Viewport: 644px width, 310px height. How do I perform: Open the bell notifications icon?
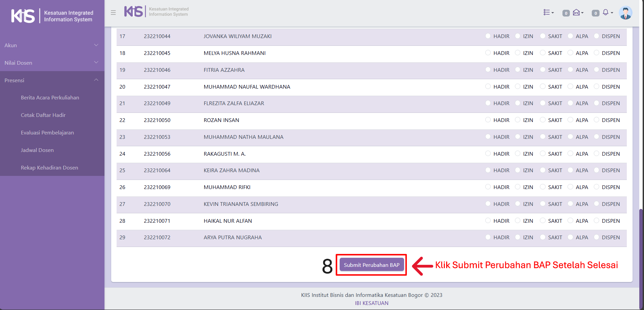click(606, 12)
